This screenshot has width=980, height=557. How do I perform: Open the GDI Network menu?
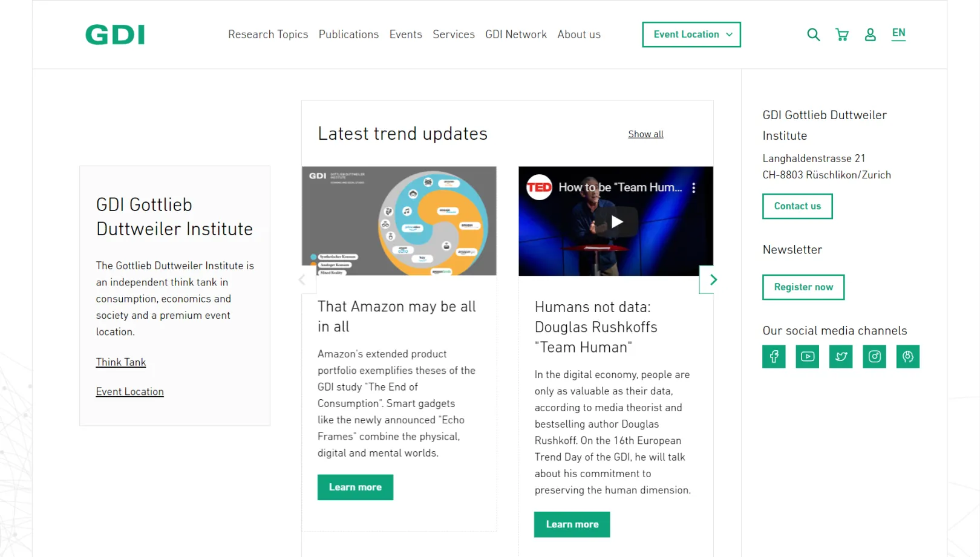point(516,34)
